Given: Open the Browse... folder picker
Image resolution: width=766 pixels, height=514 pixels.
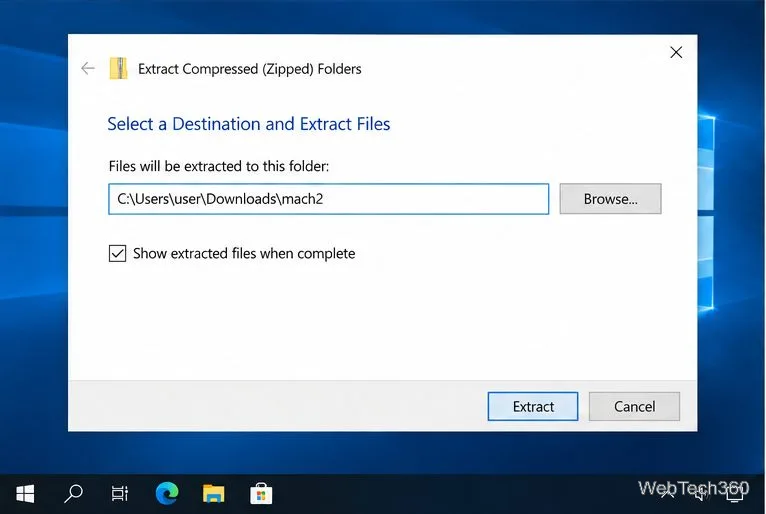Looking at the screenshot, I should coord(610,199).
